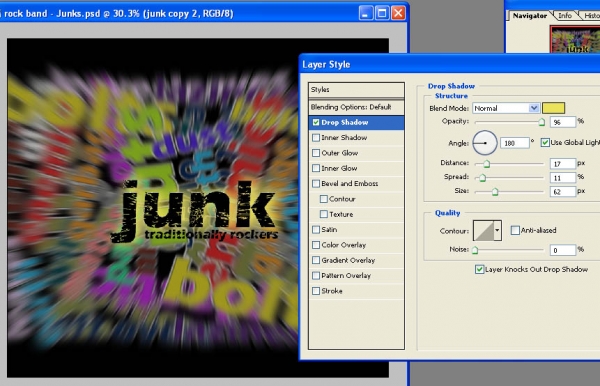
Task: Turn on Gradient Overlay checkbox
Action: click(316, 260)
